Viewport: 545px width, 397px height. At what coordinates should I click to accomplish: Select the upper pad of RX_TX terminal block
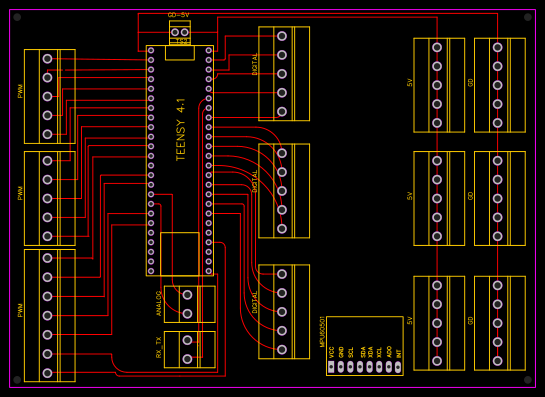click(187, 340)
